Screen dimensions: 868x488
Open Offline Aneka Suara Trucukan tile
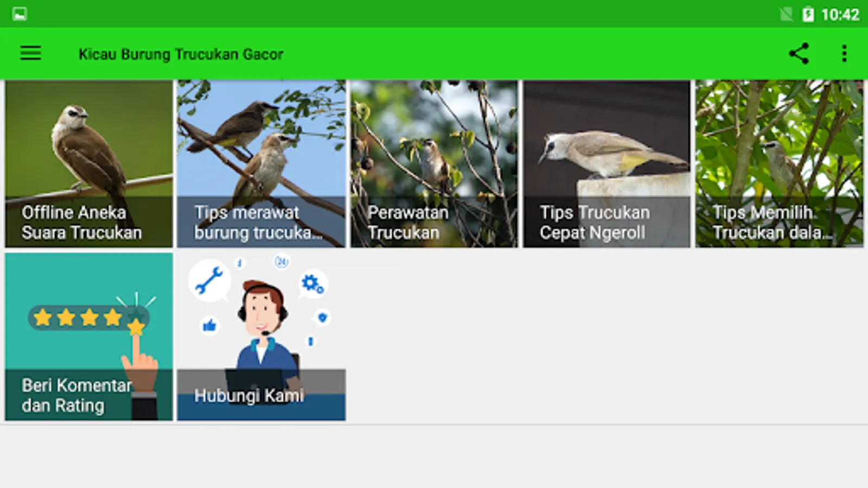[x=89, y=164]
